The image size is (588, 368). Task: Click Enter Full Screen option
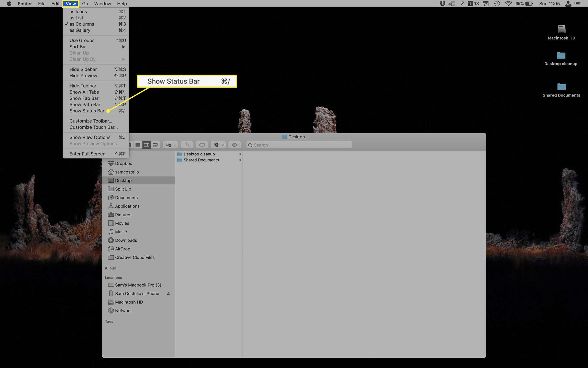click(87, 154)
